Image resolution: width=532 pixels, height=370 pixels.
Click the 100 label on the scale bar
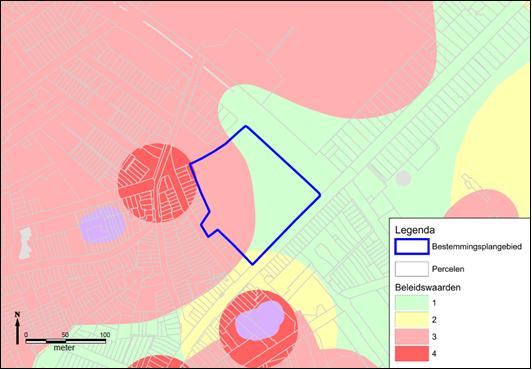pyautogui.click(x=105, y=335)
